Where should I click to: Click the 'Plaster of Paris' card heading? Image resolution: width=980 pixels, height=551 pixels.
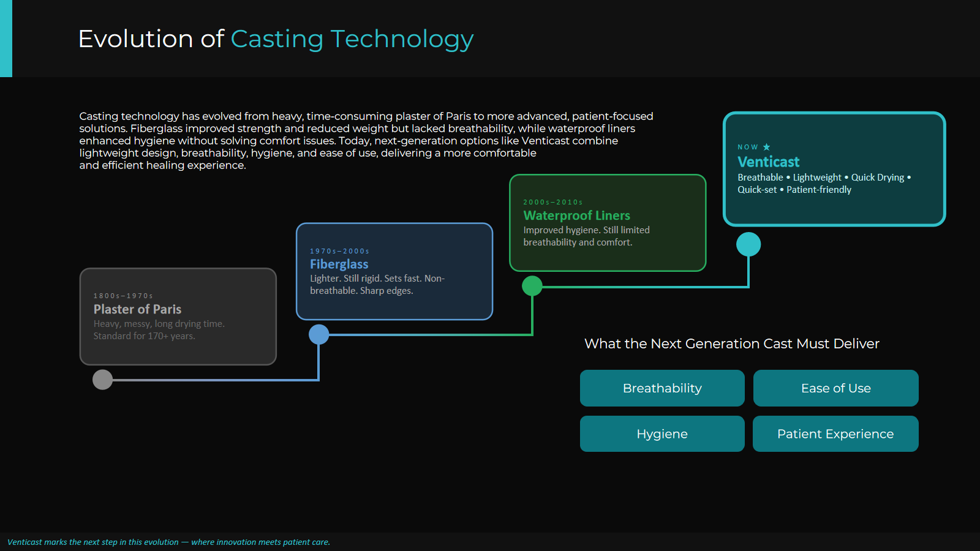(x=137, y=309)
